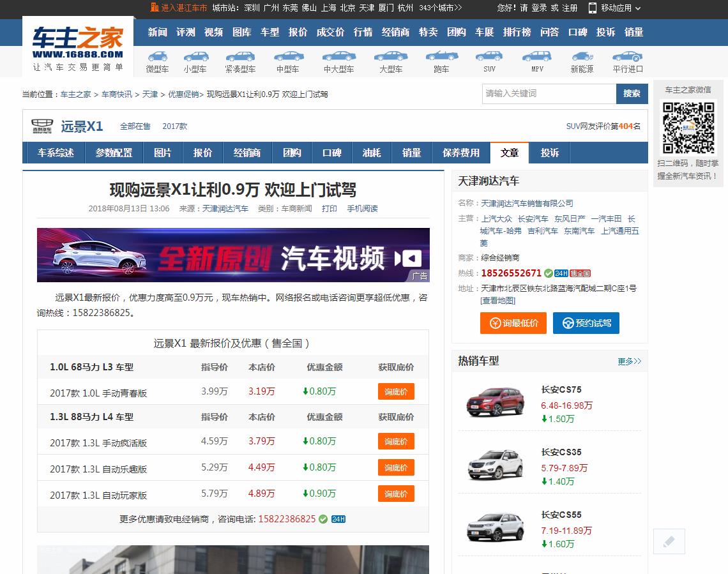This screenshot has height=574, width=728.
Task: Click the 手机阅读 link
Action: coord(362,208)
